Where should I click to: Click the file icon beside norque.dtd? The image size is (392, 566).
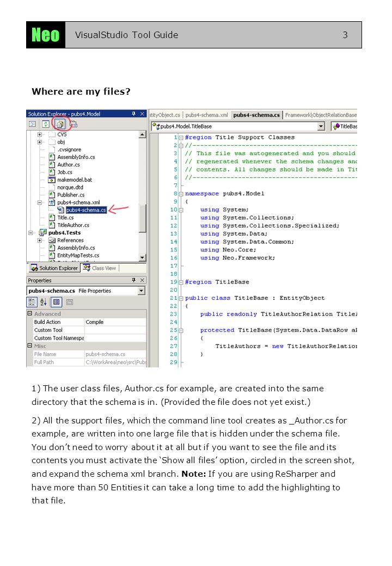coord(52,187)
